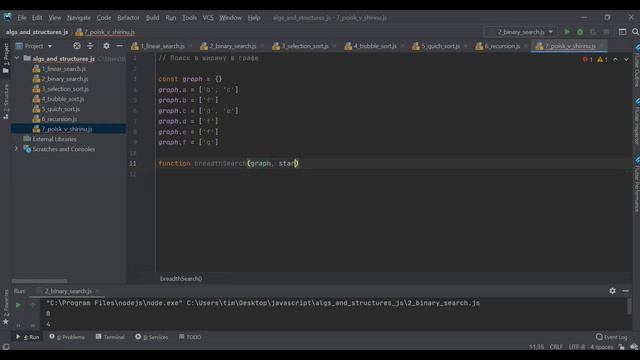Click the warning count indicator in editor
The width and height of the screenshot is (640, 360).
pyautogui.click(x=602, y=60)
